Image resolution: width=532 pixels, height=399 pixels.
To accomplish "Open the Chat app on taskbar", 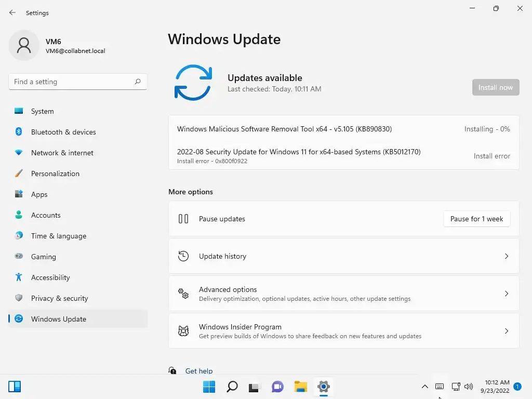I will click(x=277, y=387).
